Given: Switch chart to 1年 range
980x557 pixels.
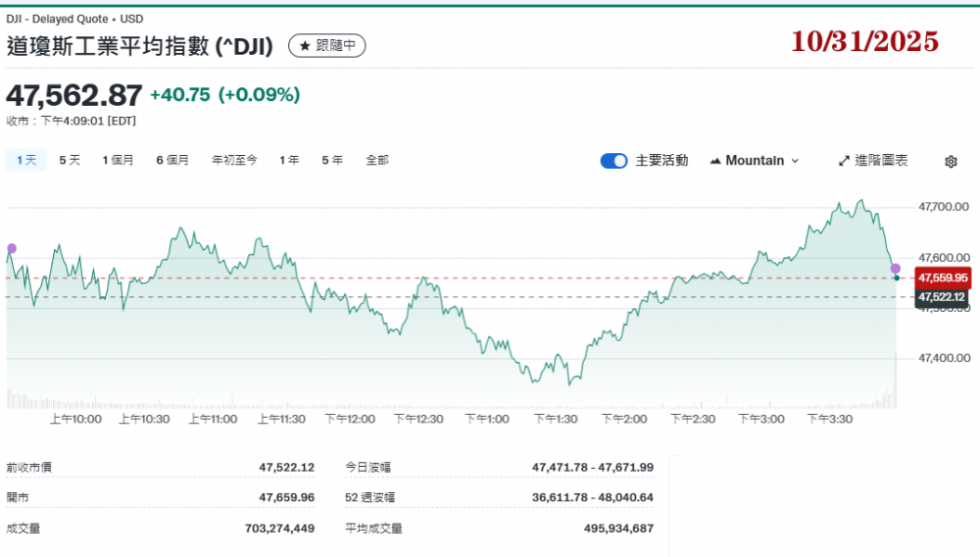Looking at the screenshot, I should (x=289, y=160).
